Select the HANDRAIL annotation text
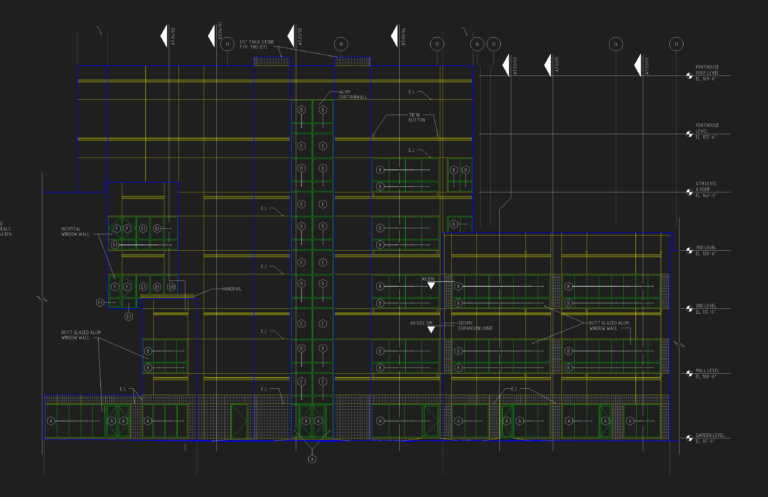 232,289
